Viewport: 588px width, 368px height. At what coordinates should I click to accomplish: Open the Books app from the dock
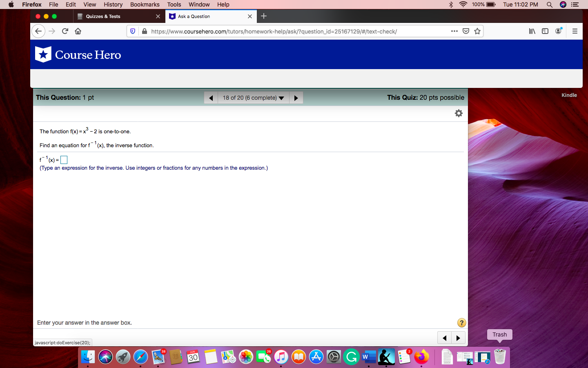pos(298,357)
